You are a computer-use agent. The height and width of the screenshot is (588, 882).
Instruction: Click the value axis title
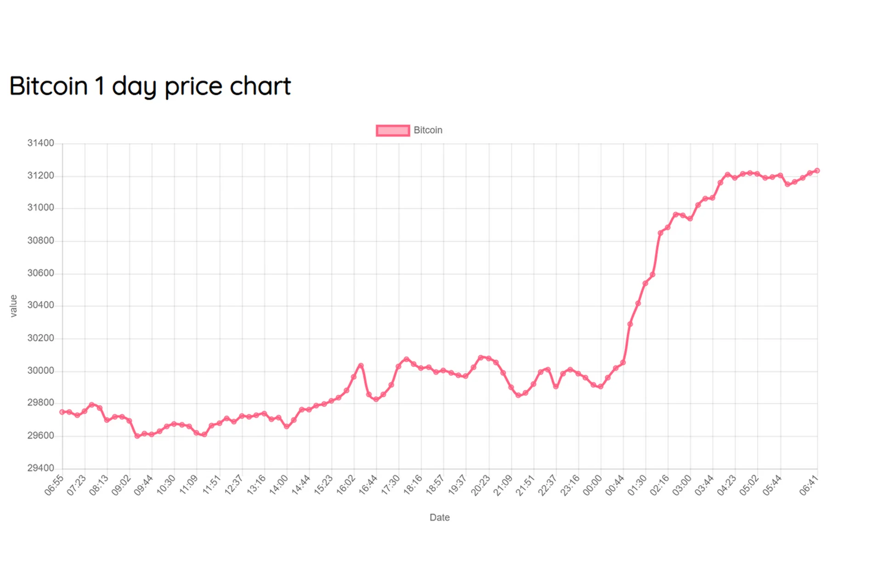pyautogui.click(x=14, y=306)
